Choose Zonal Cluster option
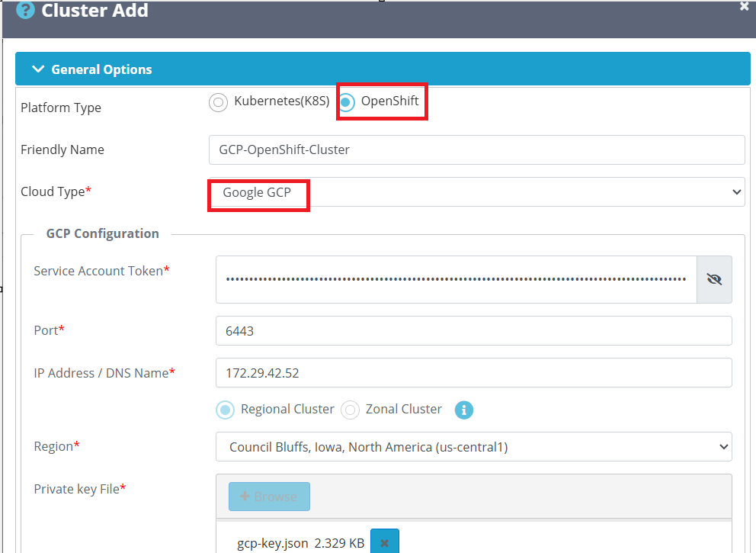Screen dimensions: 756x553 click(350, 410)
